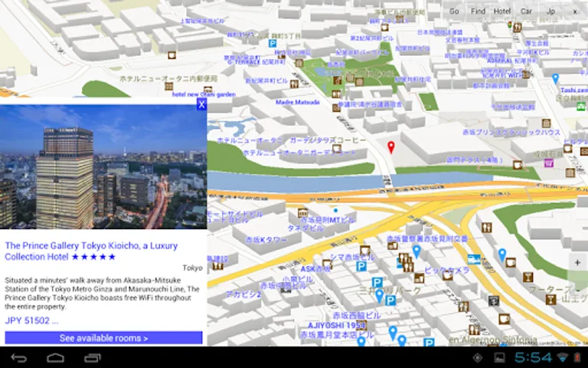
Task: Select the Hotel menu item
Action: click(x=502, y=11)
